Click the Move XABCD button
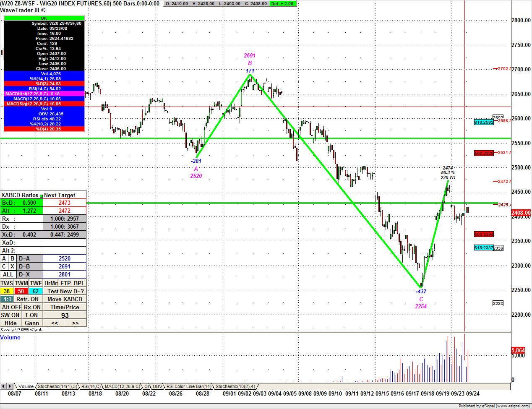The width and height of the screenshot is (532, 409). pos(65,299)
